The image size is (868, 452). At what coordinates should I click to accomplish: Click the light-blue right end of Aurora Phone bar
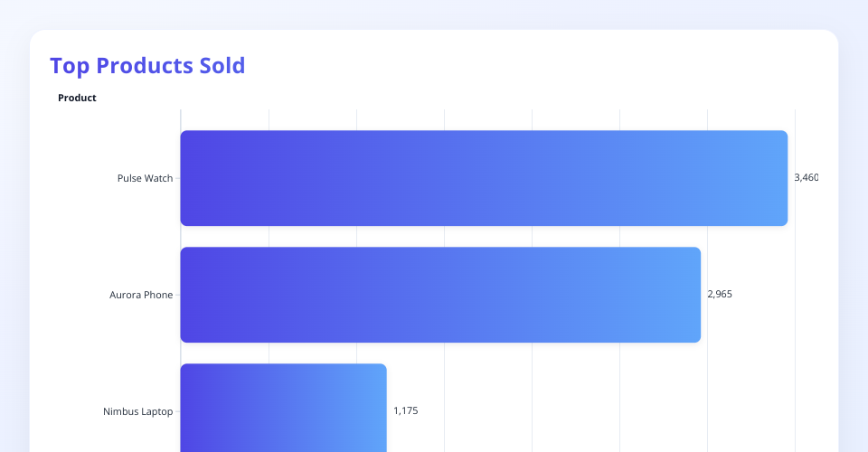tap(689, 295)
